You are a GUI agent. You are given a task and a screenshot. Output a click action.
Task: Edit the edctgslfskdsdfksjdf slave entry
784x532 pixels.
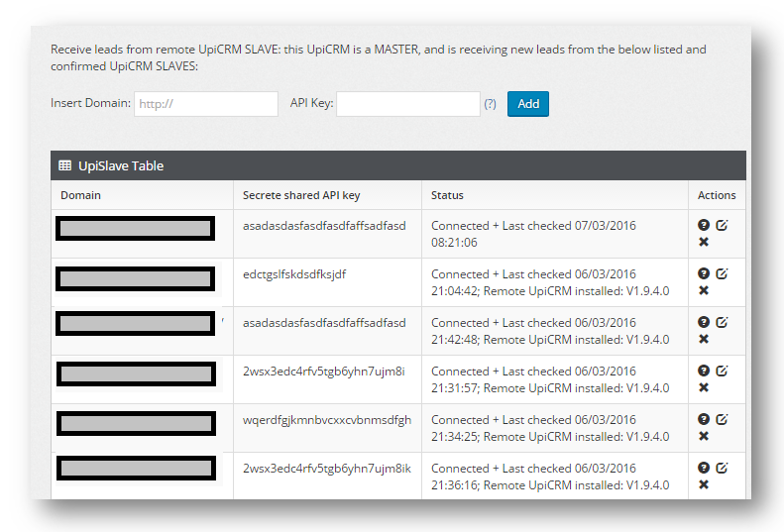click(x=722, y=273)
